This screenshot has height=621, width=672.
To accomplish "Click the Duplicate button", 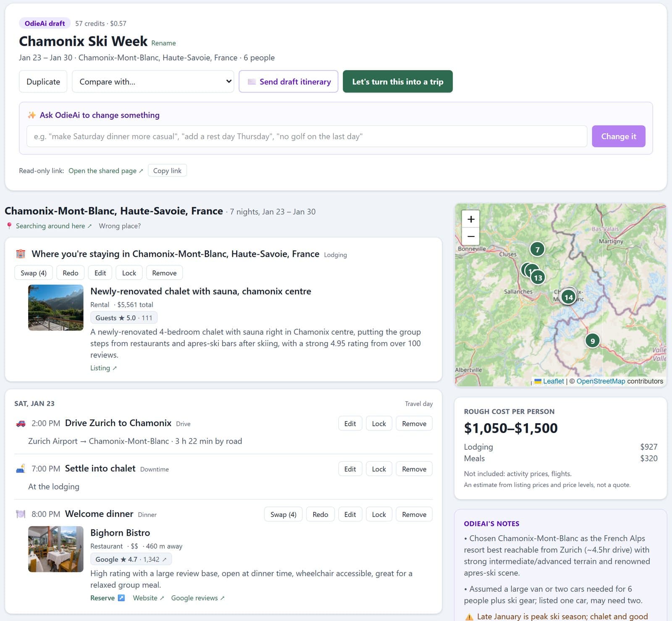I will (x=43, y=81).
